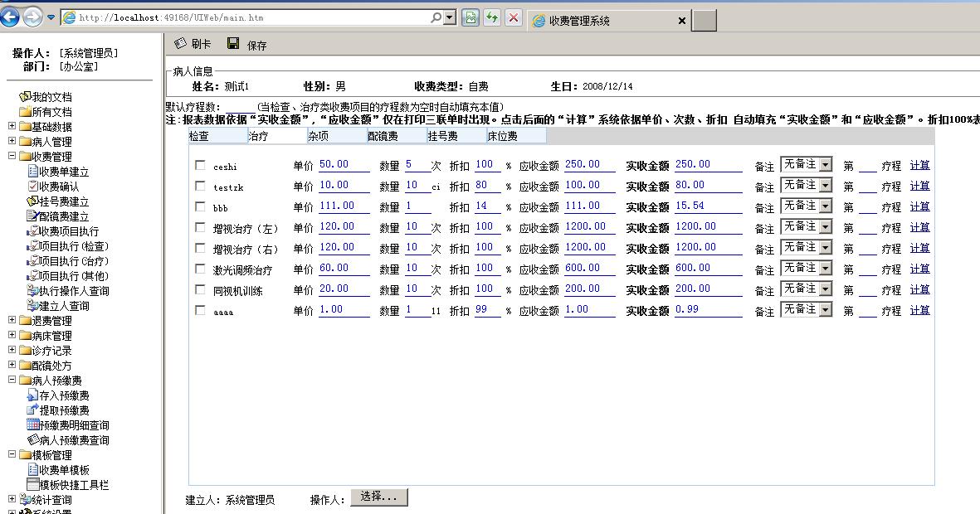
Task: Check the testzk item checkbox
Action: [200, 186]
